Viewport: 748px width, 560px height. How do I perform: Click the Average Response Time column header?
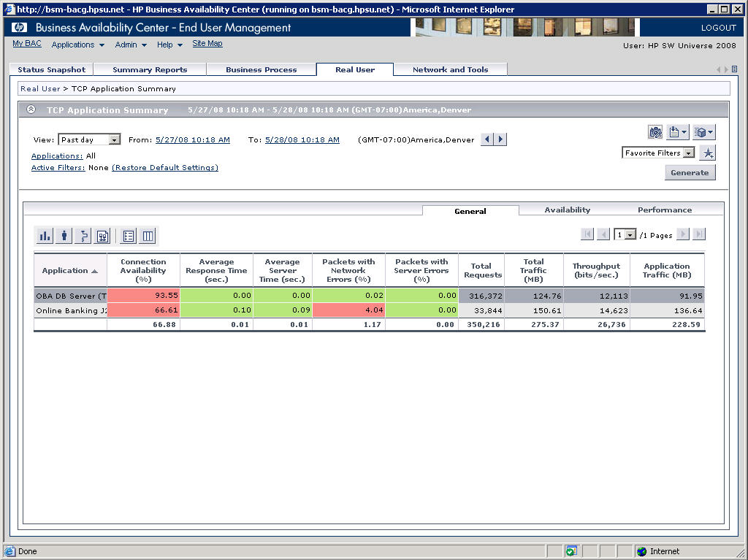tap(216, 270)
